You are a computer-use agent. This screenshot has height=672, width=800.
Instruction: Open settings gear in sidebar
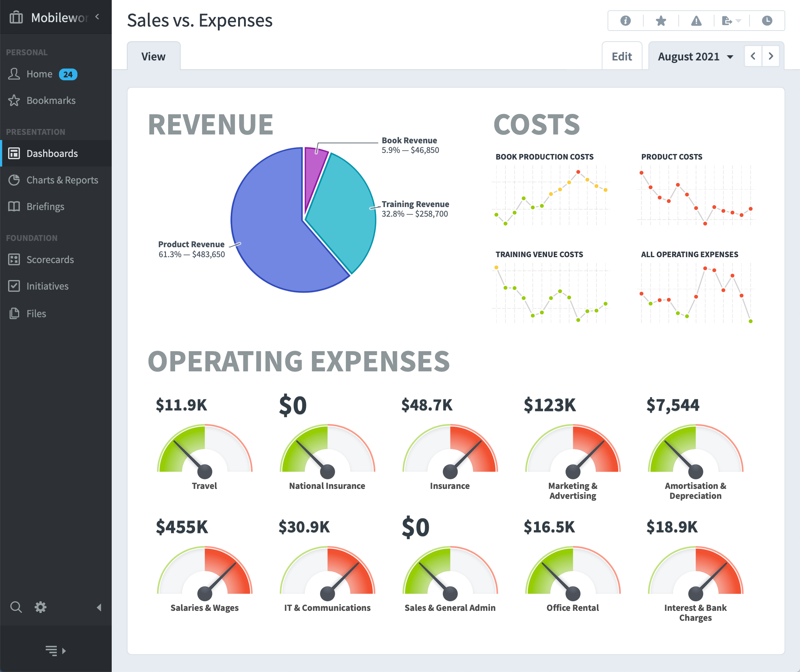coord(41,607)
